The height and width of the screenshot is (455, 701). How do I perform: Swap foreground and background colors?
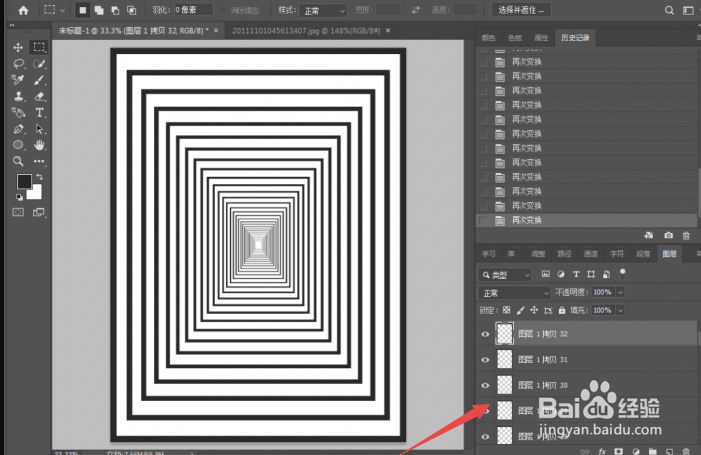coord(39,177)
